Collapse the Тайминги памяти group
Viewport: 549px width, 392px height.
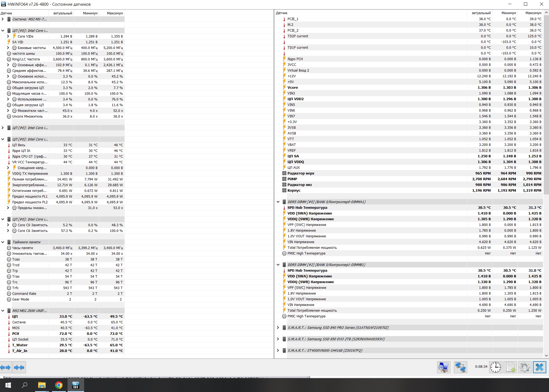(3, 242)
